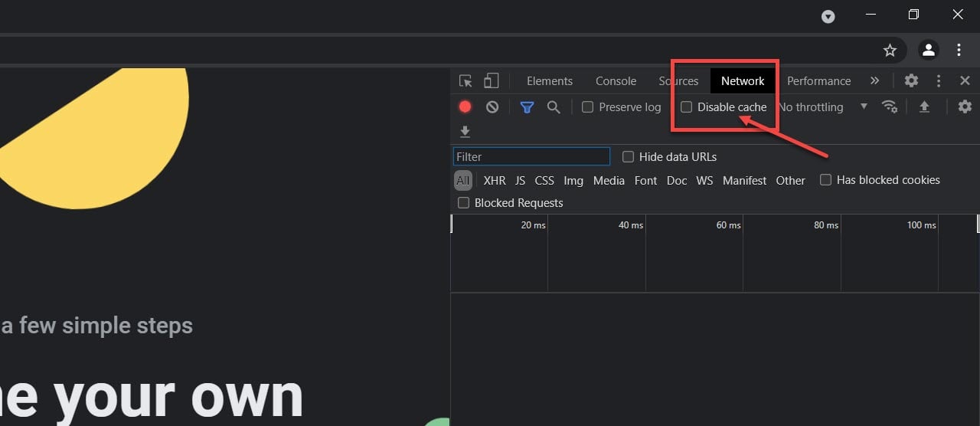Open DevTools settings gear icon
This screenshot has height=426, width=980.
[x=911, y=80]
